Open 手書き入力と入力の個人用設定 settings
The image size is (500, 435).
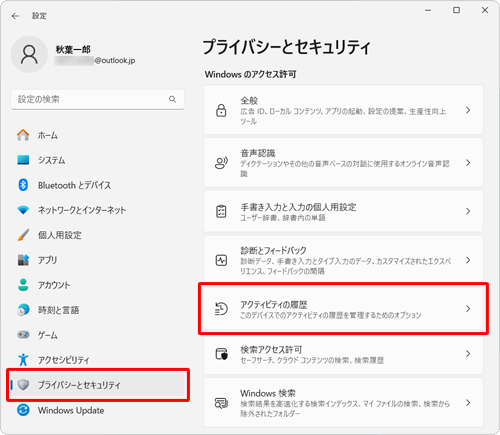343,211
